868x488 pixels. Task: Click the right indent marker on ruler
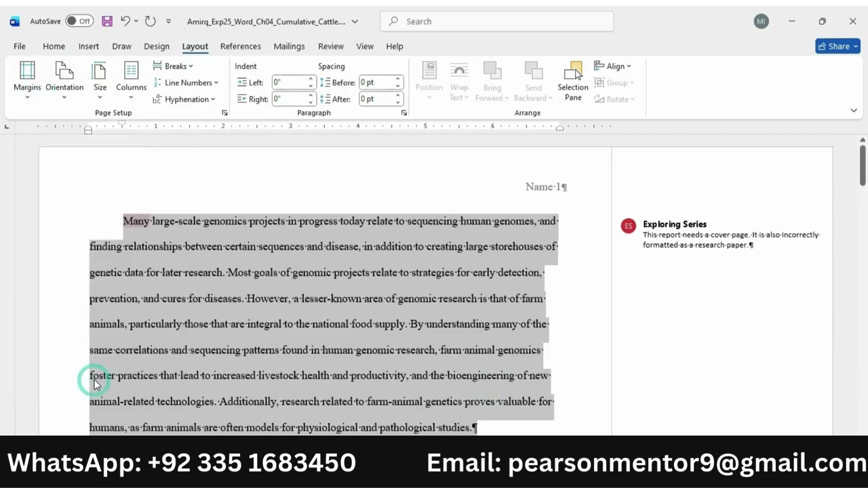559,129
